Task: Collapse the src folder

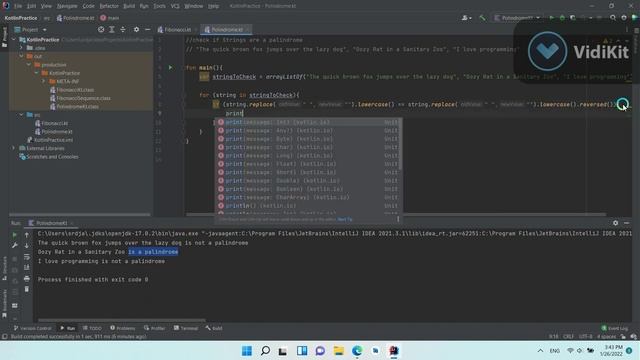Action: (x=21, y=115)
